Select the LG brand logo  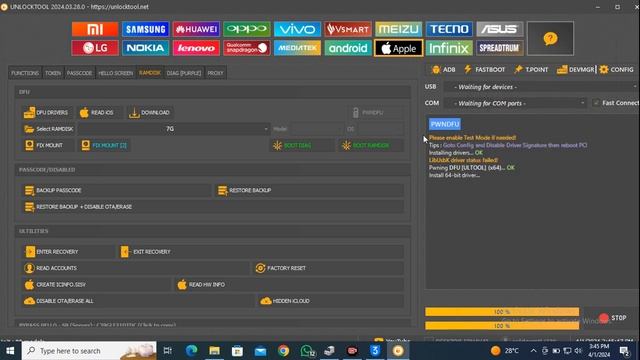click(x=95, y=48)
